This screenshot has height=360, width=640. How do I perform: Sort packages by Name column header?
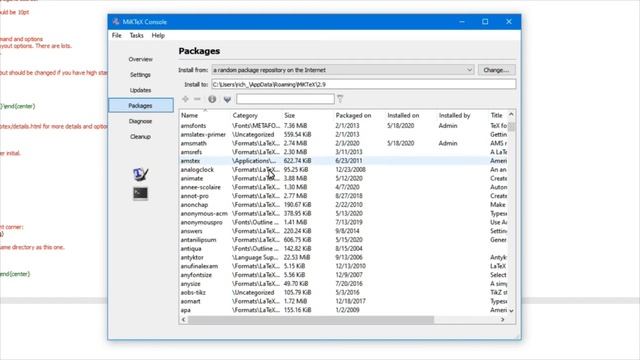pos(205,116)
